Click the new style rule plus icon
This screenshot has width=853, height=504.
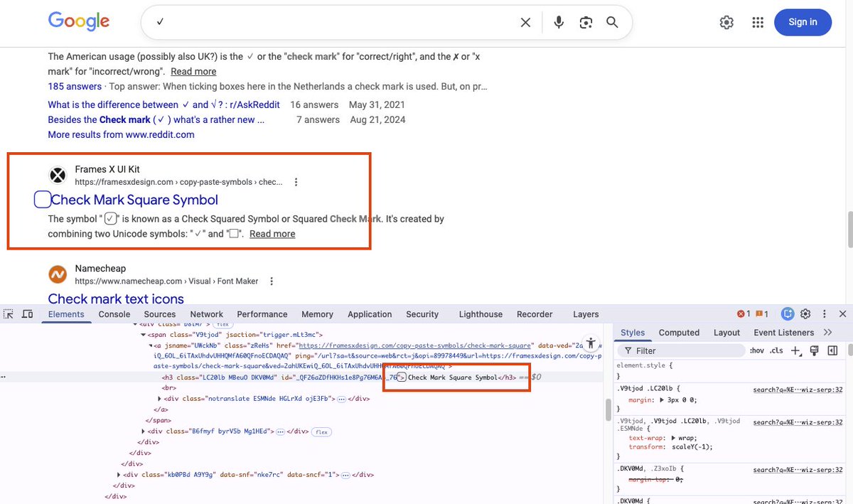point(795,350)
